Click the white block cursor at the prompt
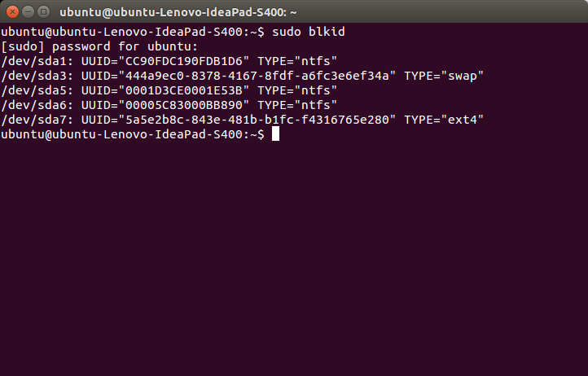This screenshot has height=376, width=588. [275, 134]
